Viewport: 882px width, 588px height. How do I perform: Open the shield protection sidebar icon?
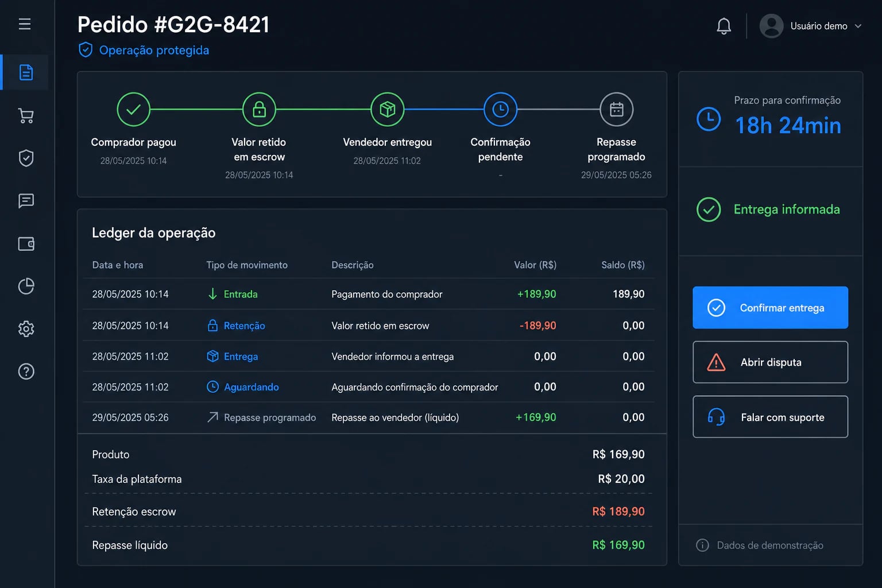coord(26,158)
